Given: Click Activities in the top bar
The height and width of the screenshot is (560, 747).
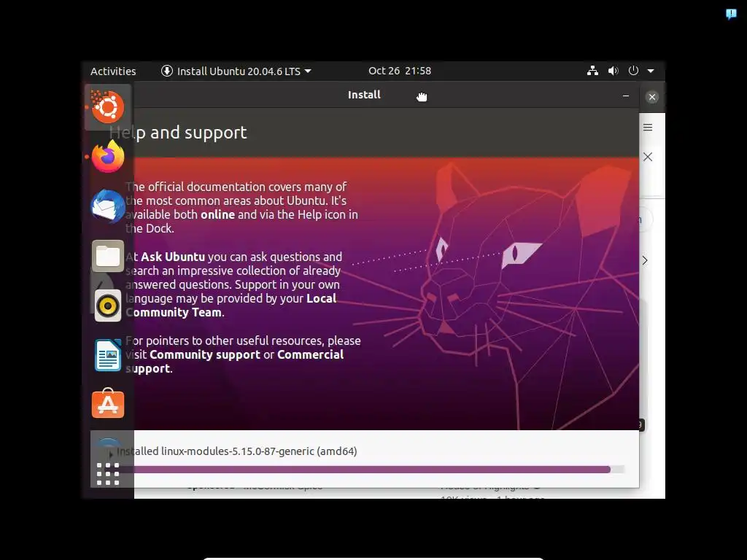Looking at the screenshot, I should tap(113, 71).
